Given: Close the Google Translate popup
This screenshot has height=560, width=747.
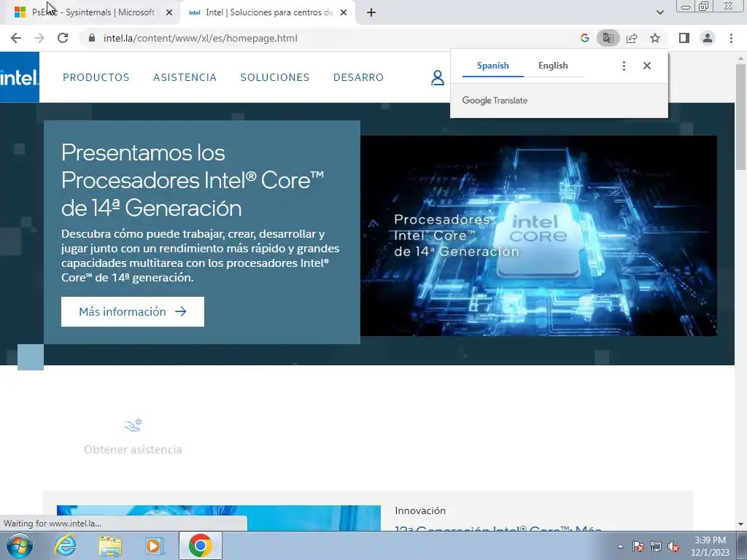Looking at the screenshot, I should click(646, 66).
